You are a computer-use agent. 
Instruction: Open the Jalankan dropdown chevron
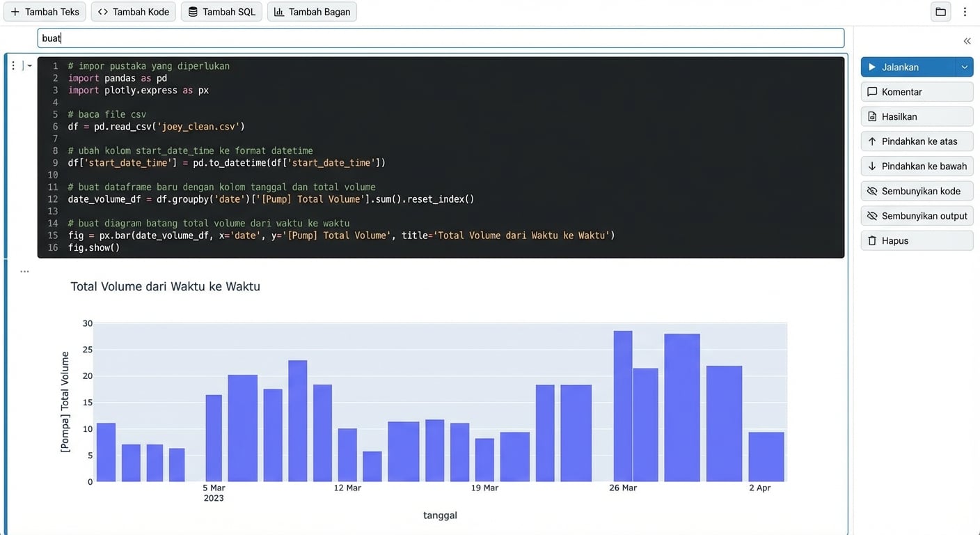[x=964, y=67]
